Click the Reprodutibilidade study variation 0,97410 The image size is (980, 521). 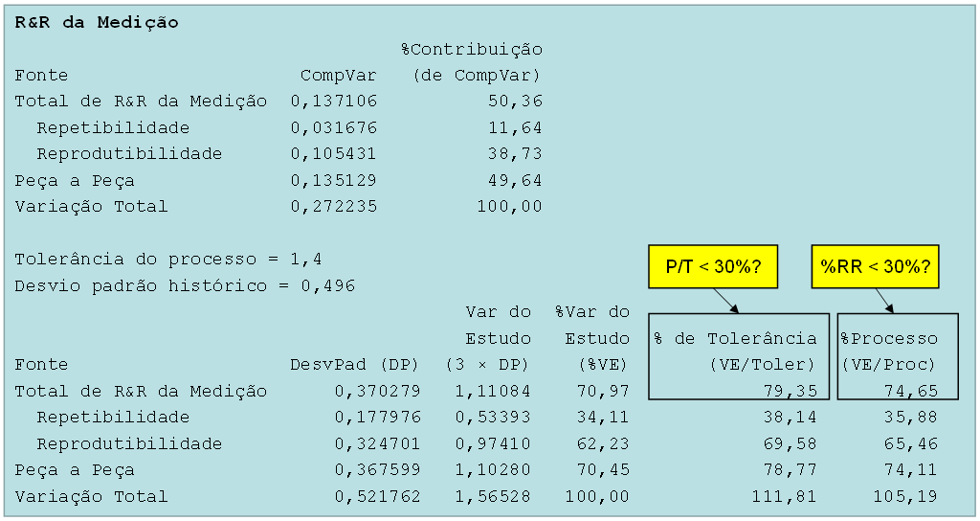(493, 444)
